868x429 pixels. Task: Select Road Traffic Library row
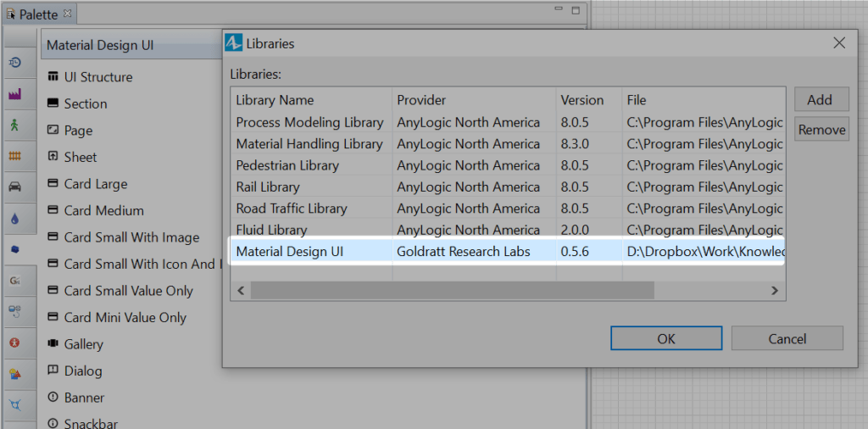(508, 209)
